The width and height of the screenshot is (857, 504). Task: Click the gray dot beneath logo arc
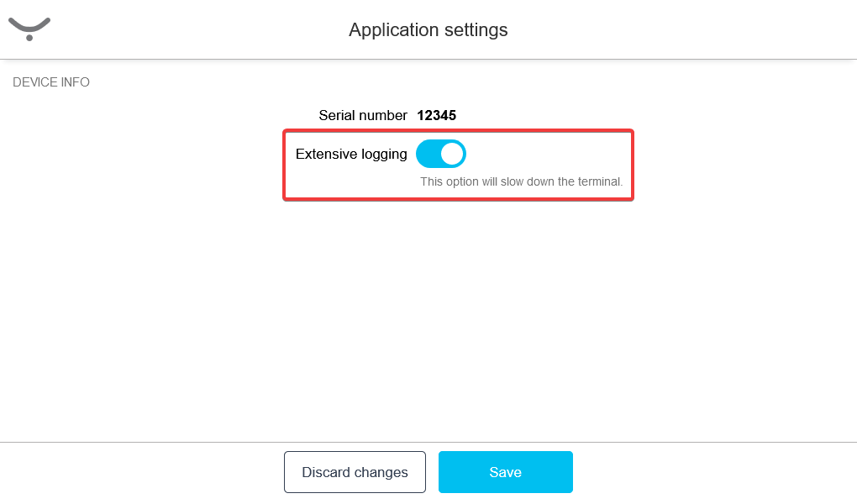click(29, 38)
